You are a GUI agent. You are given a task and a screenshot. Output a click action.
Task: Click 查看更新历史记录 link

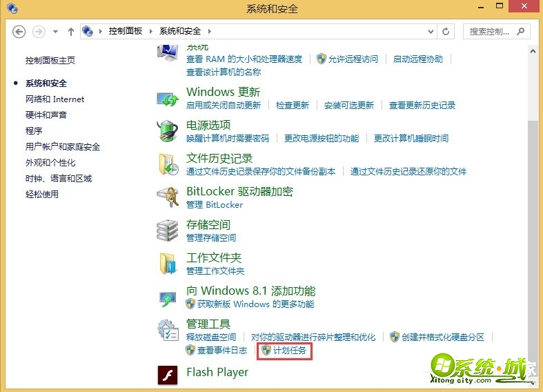coord(422,106)
